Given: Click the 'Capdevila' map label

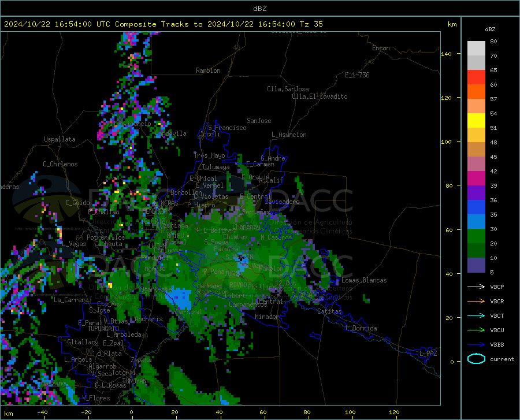Looking at the screenshot, I should [170, 133].
